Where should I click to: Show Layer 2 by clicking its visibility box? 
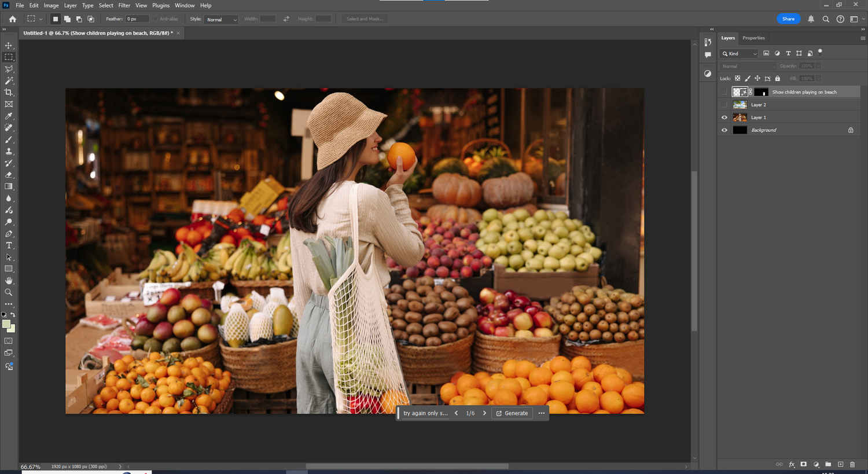724,105
